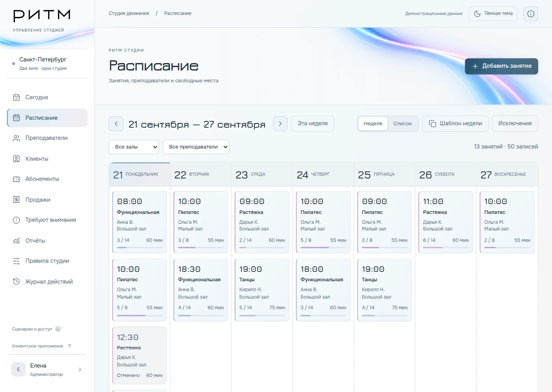Open the Санкт-Петербург studio selector

tap(47, 63)
